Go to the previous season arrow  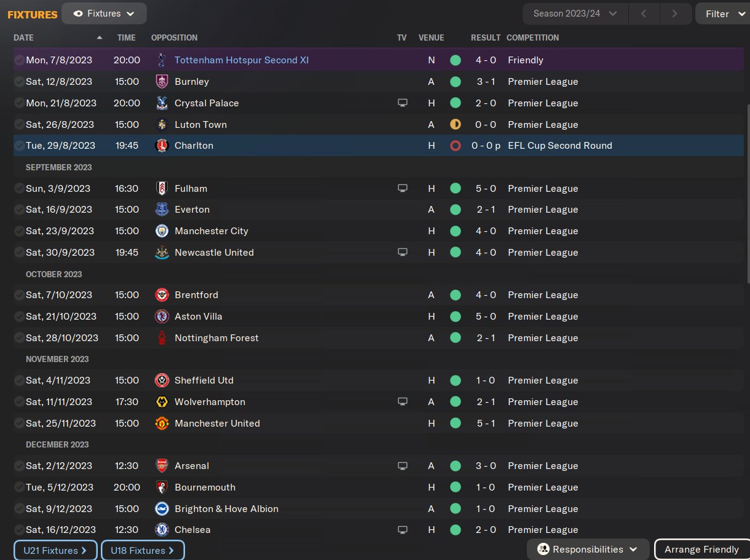[644, 14]
